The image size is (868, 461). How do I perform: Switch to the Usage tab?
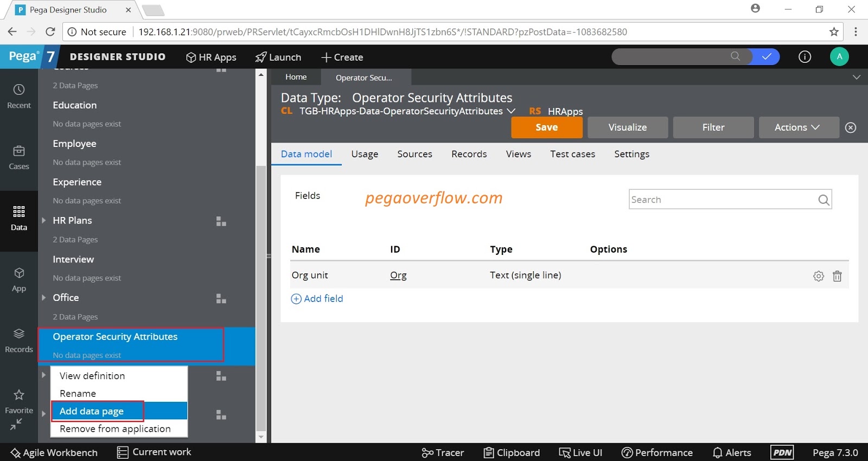point(365,154)
